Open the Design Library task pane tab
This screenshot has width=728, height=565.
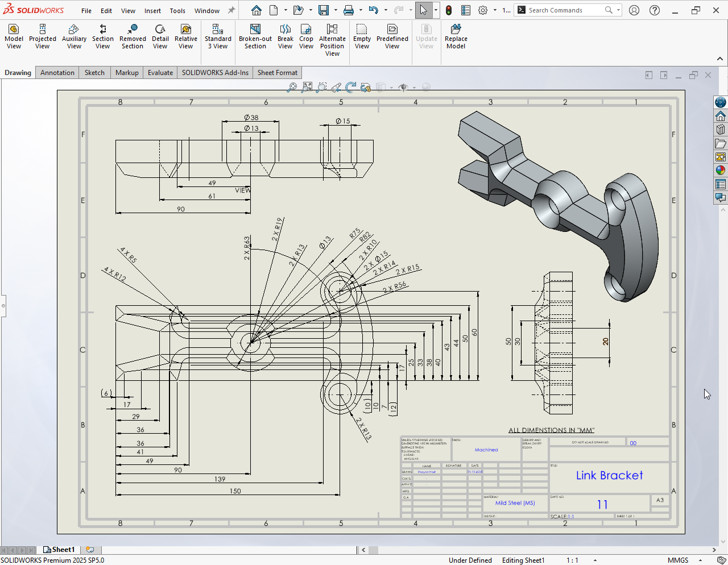click(721, 130)
